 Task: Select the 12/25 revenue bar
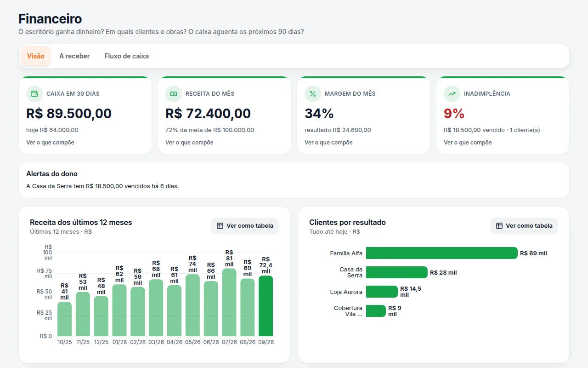101,316
